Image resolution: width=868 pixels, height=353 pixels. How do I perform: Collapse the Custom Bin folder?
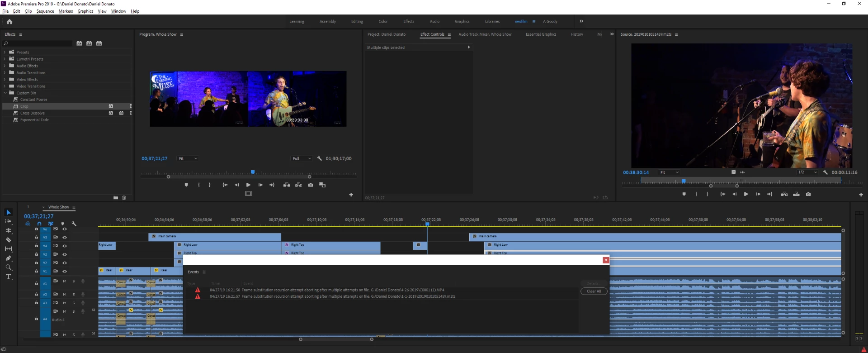point(5,93)
